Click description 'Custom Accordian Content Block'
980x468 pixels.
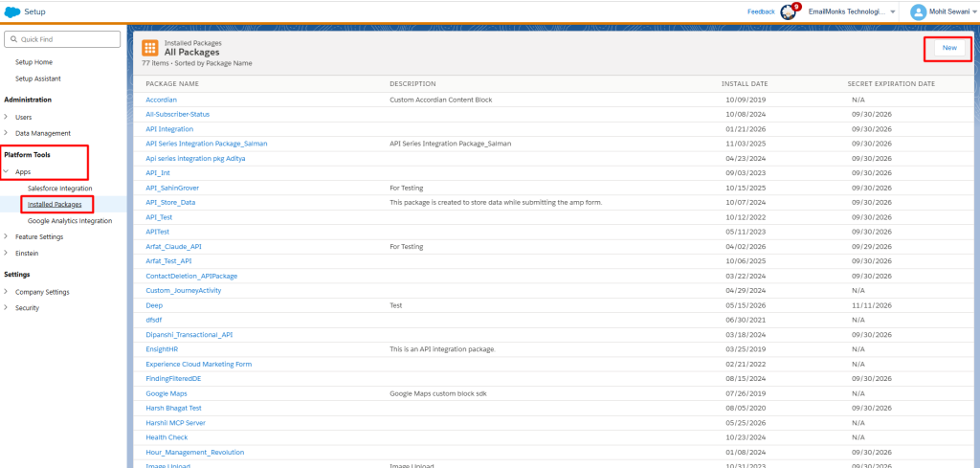click(x=440, y=100)
